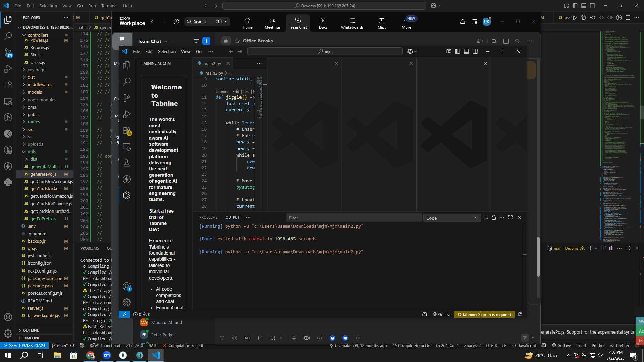Viewport: 644px width, 362px height.
Task: Click GIF icon in Zoom message toolbar
Action: pos(248,338)
